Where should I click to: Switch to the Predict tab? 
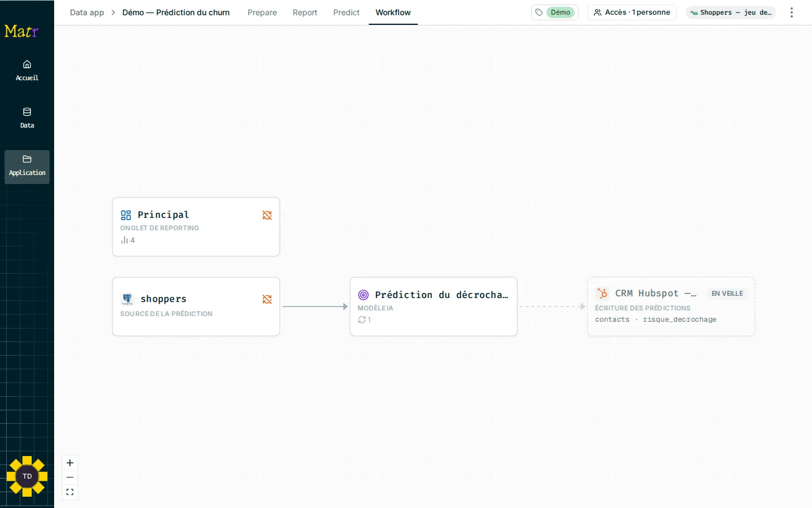pyautogui.click(x=346, y=12)
